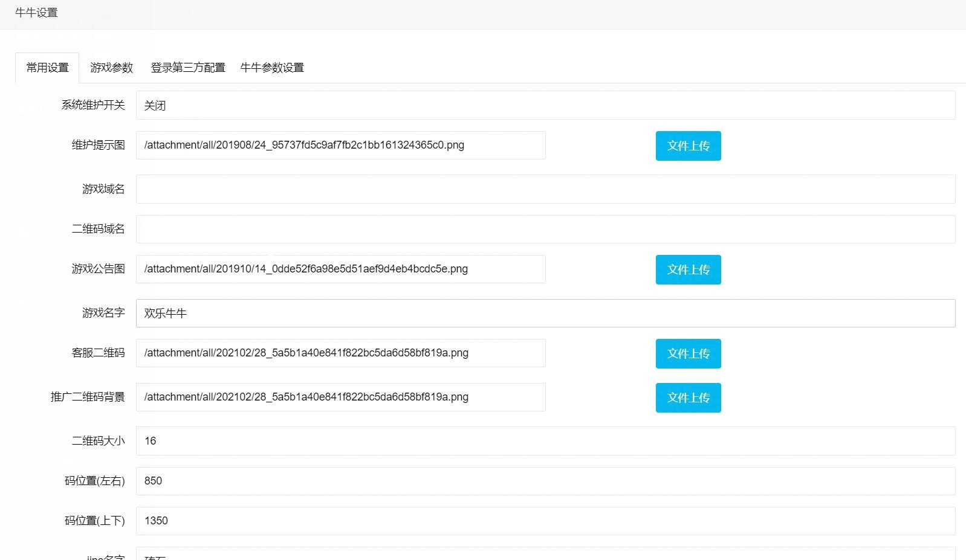
Task: Open the 游戏参数 tab
Action: pyautogui.click(x=111, y=68)
